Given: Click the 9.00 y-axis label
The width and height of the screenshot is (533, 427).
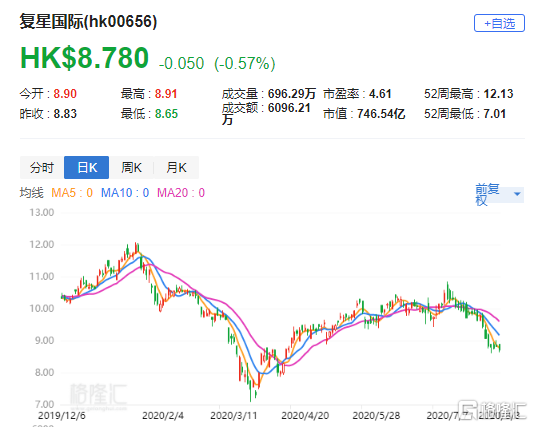Looking at the screenshot, I should point(44,340).
